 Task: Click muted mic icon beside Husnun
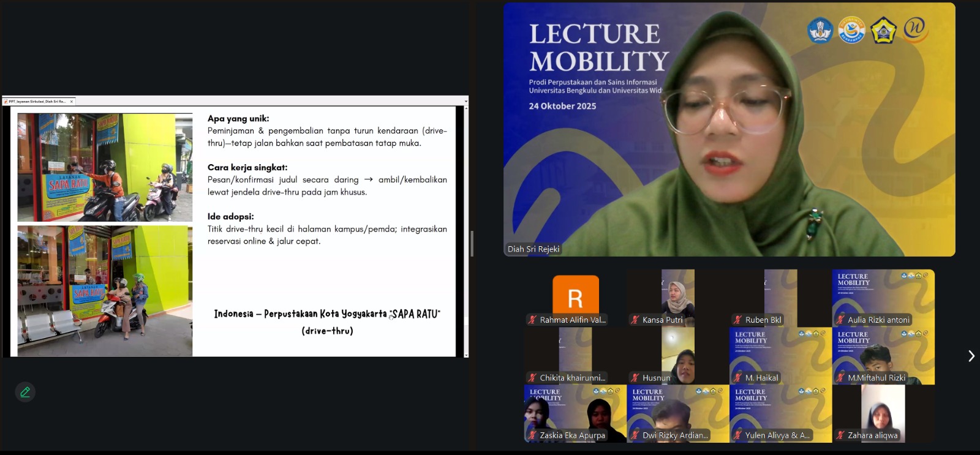pyautogui.click(x=635, y=378)
